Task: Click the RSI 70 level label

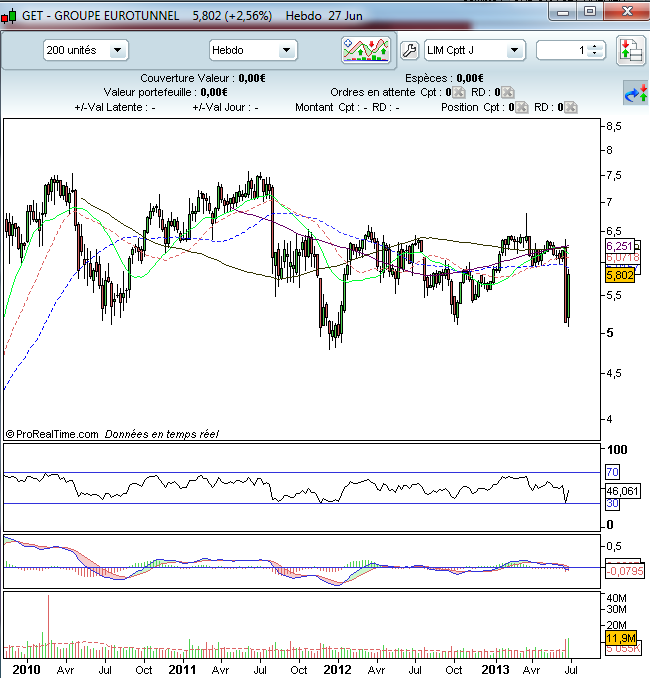Action: 612,472
